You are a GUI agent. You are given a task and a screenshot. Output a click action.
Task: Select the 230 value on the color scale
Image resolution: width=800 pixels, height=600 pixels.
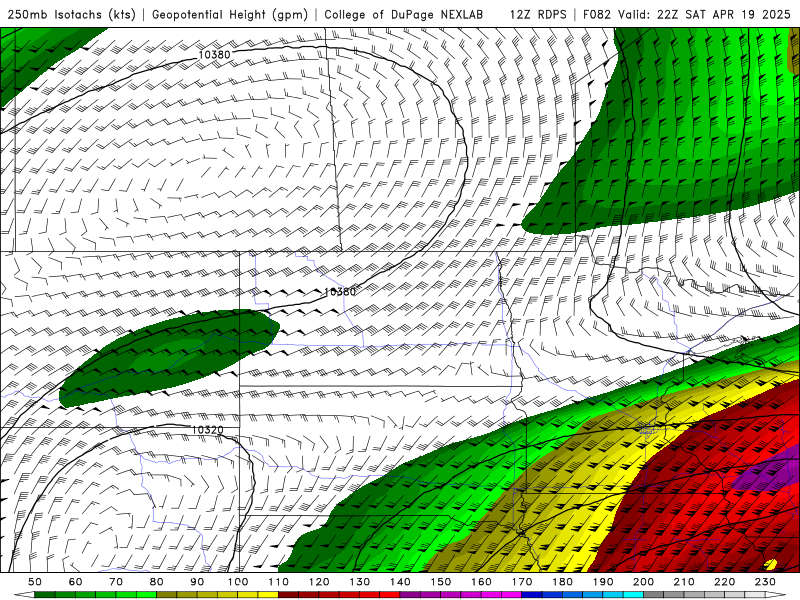765,582
